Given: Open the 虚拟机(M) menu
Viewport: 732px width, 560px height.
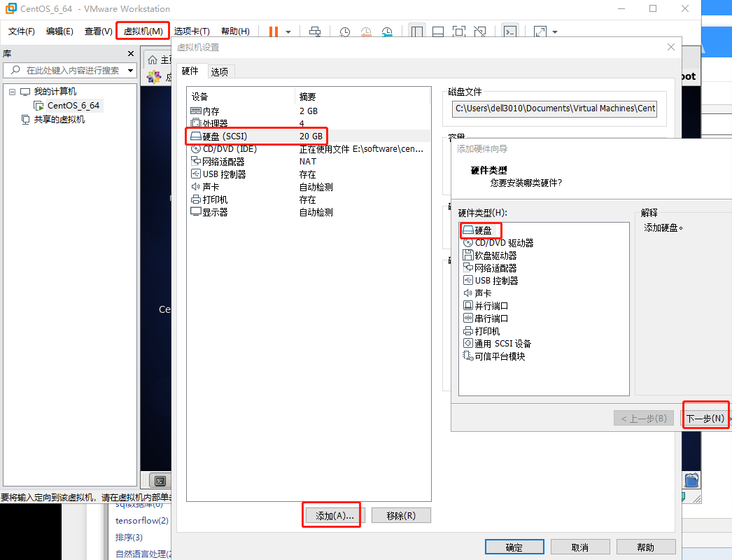Looking at the screenshot, I should pyautogui.click(x=143, y=31).
